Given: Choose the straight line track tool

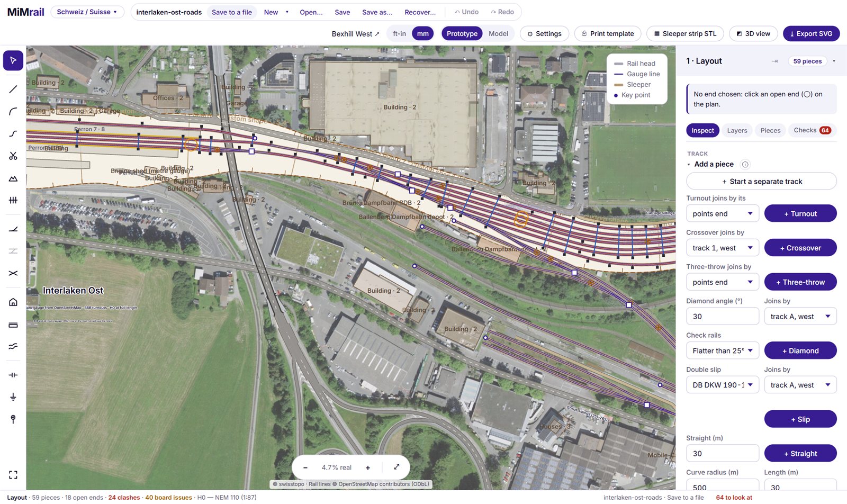Looking at the screenshot, I should click(x=13, y=89).
